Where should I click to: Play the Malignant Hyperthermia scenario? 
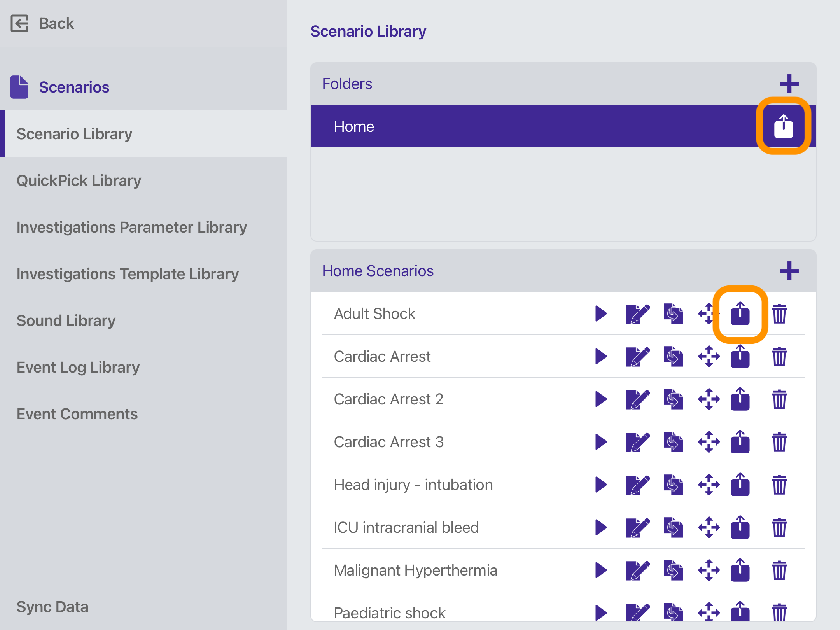(x=601, y=570)
